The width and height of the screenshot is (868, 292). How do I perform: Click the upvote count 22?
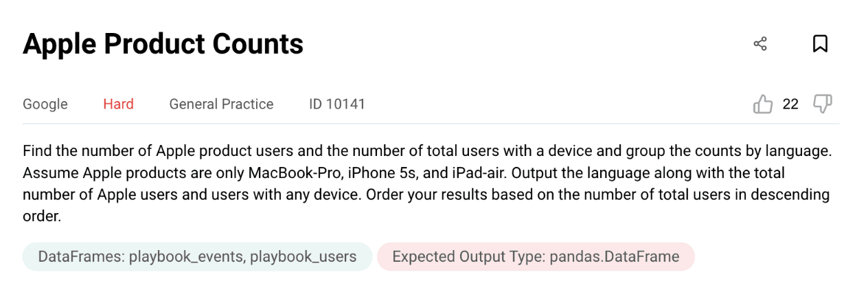(x=790, y=104)
